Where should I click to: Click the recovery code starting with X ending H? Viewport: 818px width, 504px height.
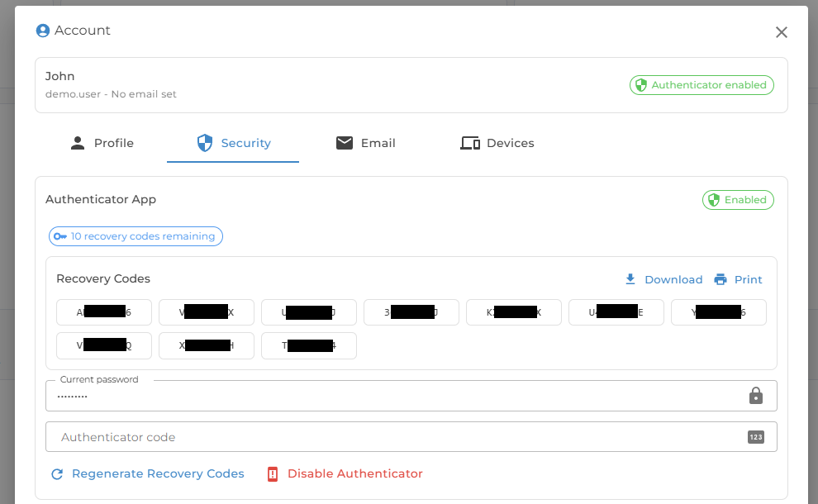point(207,346)
